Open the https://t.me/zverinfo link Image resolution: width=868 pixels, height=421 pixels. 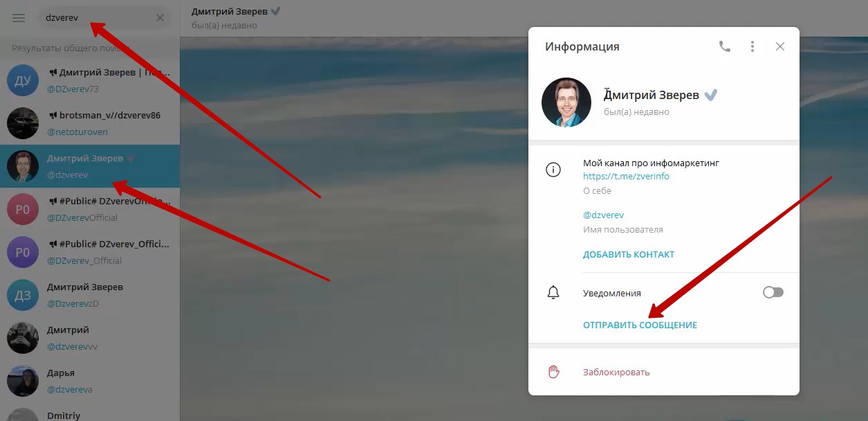626,176
